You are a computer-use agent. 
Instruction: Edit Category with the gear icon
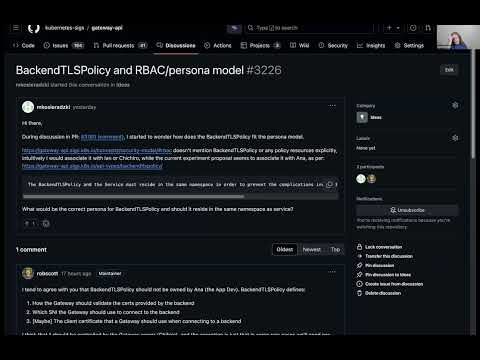click(455, 105)
